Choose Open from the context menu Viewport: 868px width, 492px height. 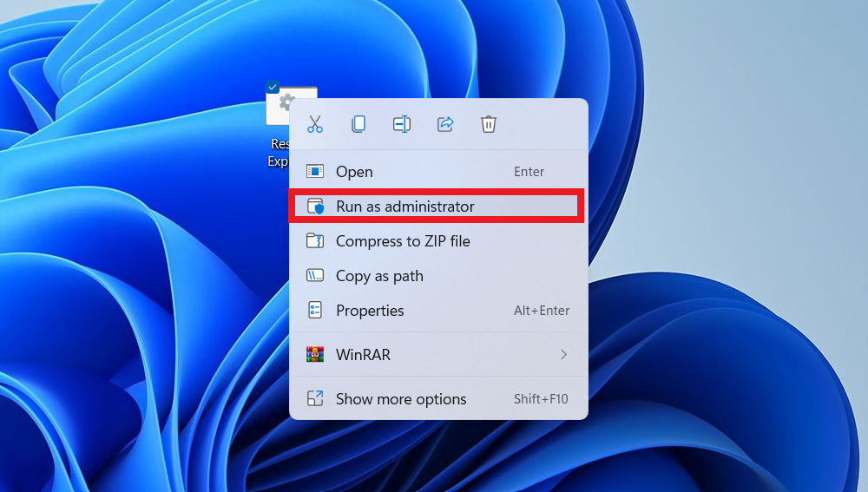tap(437, 172)
